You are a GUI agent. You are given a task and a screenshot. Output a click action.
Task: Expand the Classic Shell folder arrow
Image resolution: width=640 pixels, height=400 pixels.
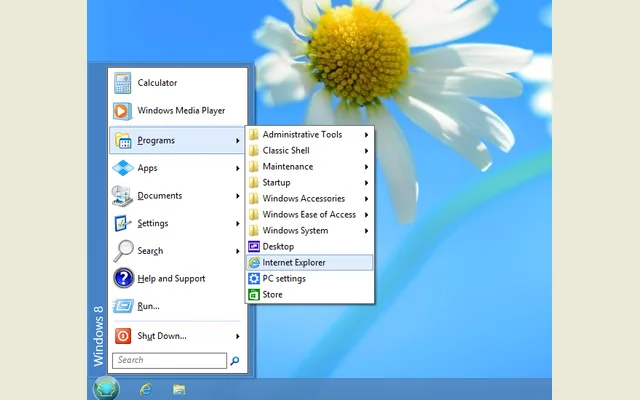click(x=366, y=151)
